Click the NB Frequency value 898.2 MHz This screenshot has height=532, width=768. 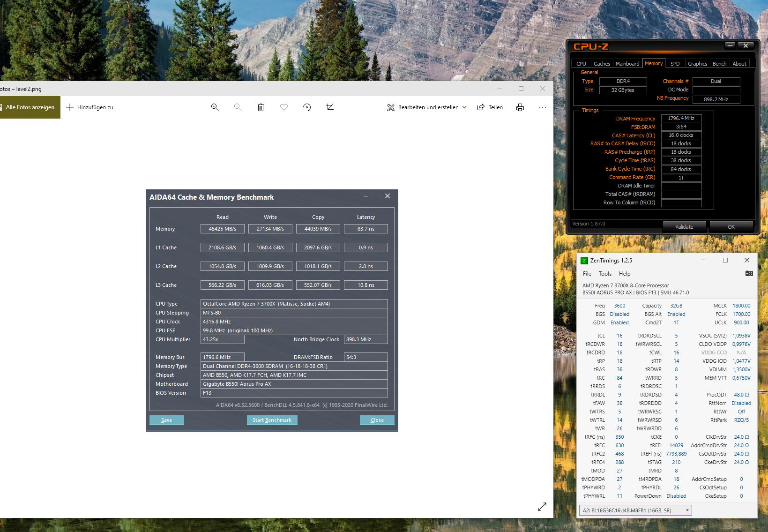(716, 99)
